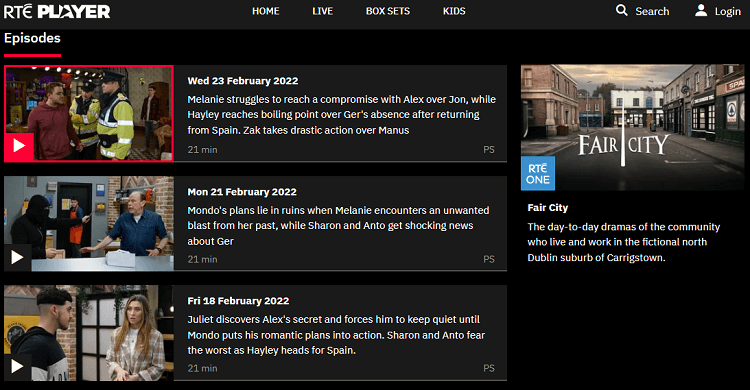Play the Mon 21 February 2022 episode
Screen dimensions: 750x390
(17, 257)
